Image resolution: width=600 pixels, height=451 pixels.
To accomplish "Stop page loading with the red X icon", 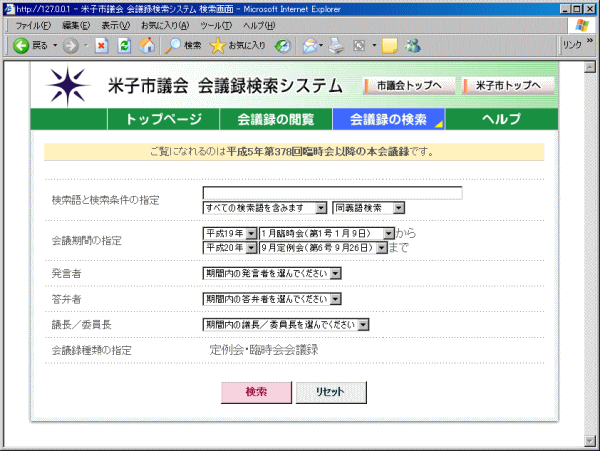I will 101,46.
